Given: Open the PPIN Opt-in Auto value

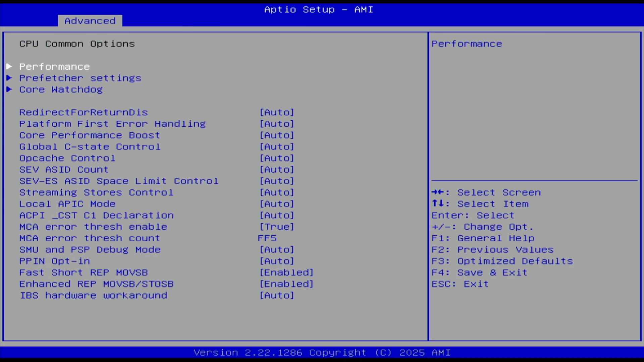Looking at the screenshot, I should tap(277, 261).
